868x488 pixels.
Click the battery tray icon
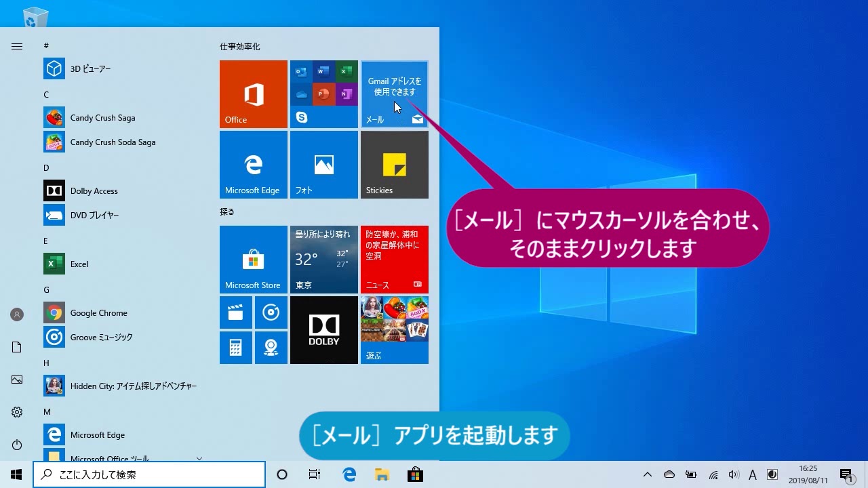point(691,474)
